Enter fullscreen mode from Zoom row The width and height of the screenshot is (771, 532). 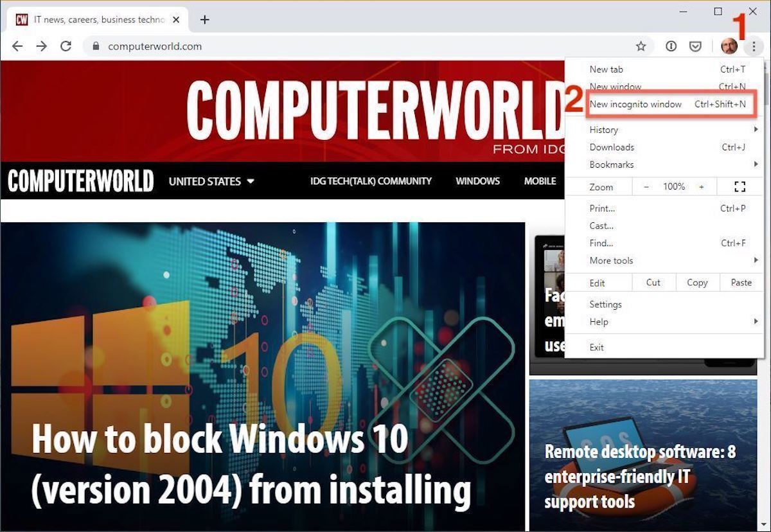click(x=740, y=187)
